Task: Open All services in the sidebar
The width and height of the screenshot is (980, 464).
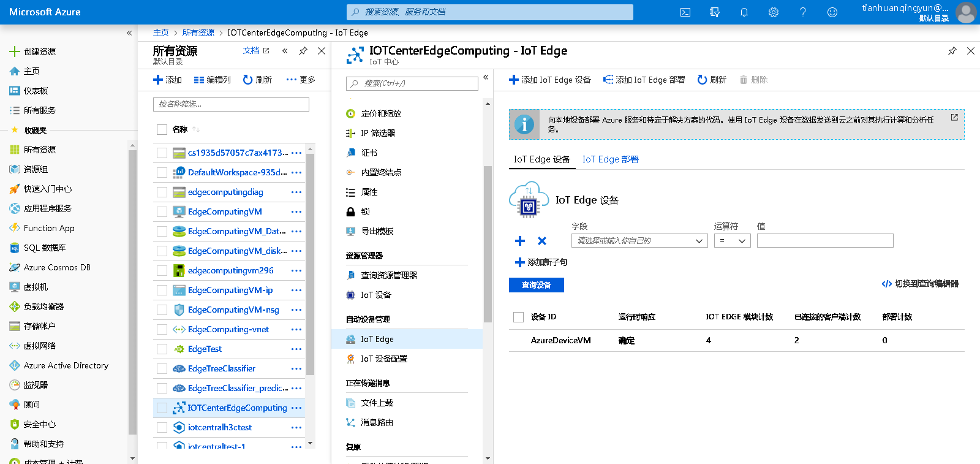Action: 40,110
